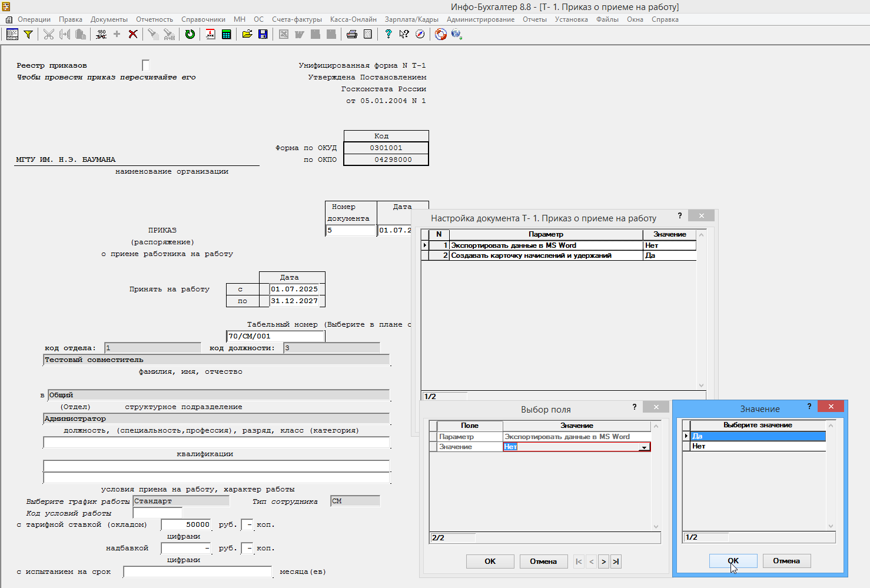The width and height of the screenshot is (870, 588).
Task: Open the Значение dropdown arrow in Выбор поля
Action: click(645, 447)
